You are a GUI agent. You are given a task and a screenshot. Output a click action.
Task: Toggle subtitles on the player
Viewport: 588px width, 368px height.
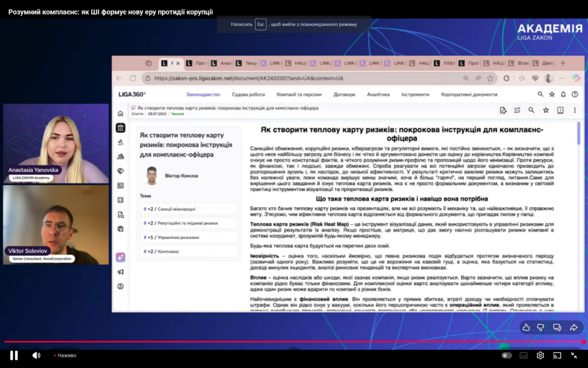point(523,355)
